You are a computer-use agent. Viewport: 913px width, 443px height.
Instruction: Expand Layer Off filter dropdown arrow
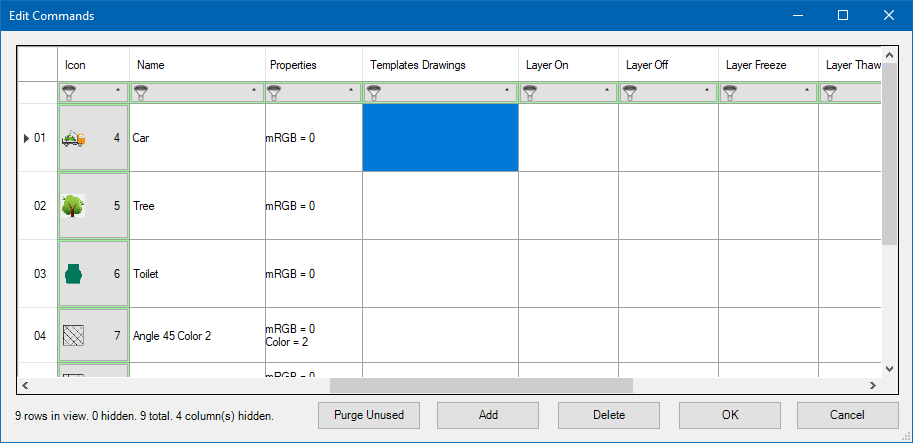pos(707,91)
